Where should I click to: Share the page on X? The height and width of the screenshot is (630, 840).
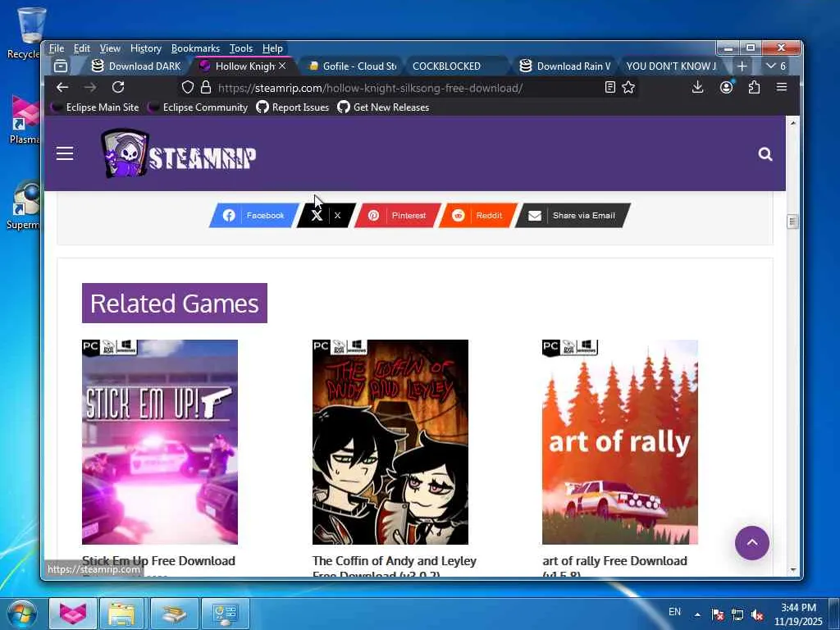pos(326,216)
